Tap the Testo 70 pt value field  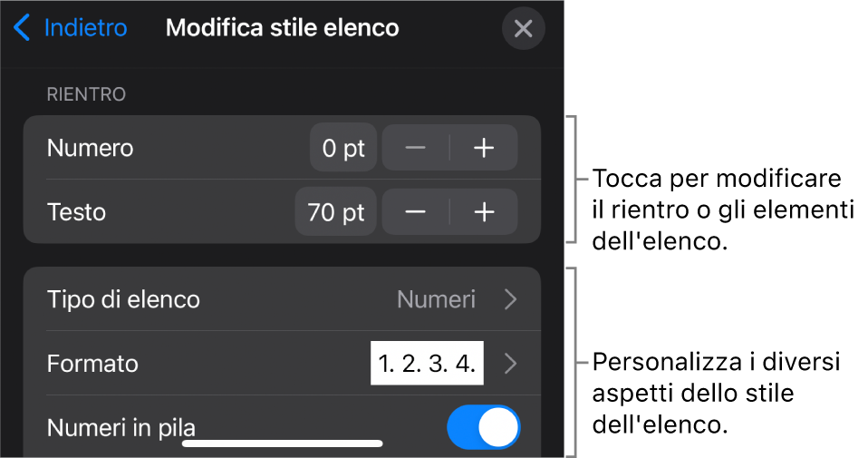(335, 212)
